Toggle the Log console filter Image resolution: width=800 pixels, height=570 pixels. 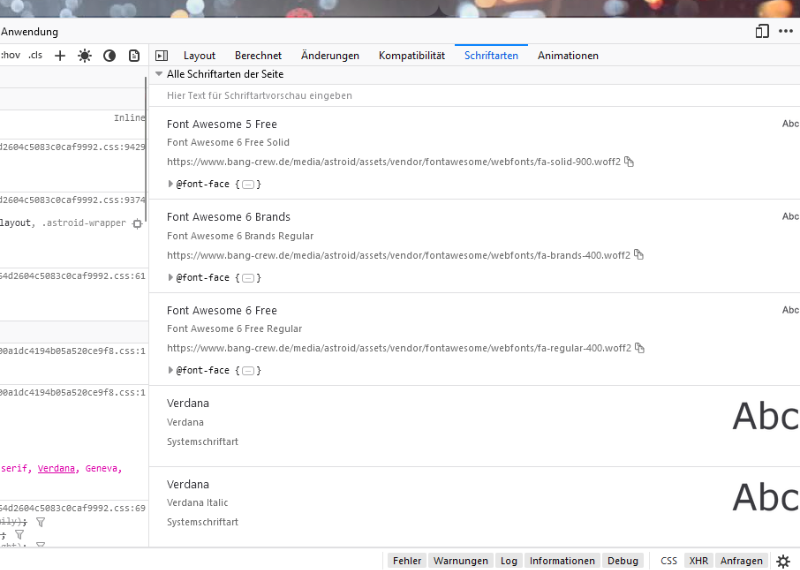tap(509, 561)
